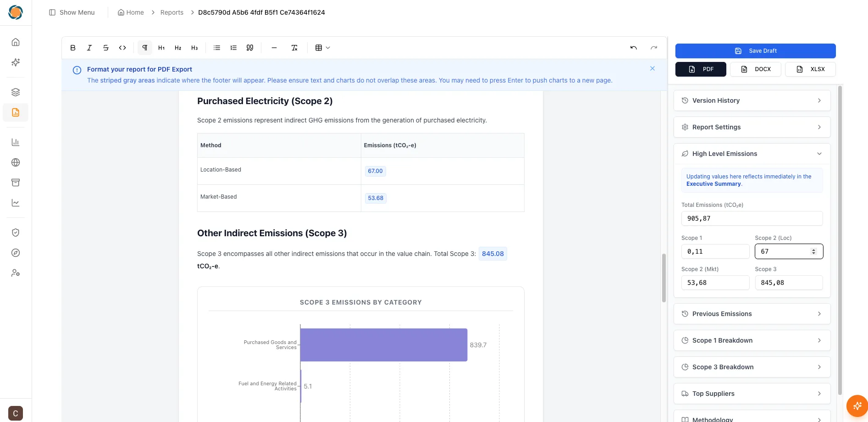Click the undo icon in the editor toolbar
This screenshot has width=868, height=422.
point(633,48)
